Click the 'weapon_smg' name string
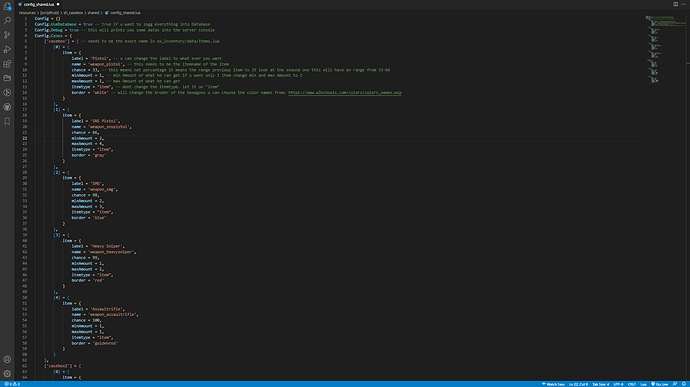Viewport: 690px width, 387px height. pos(102,189)
